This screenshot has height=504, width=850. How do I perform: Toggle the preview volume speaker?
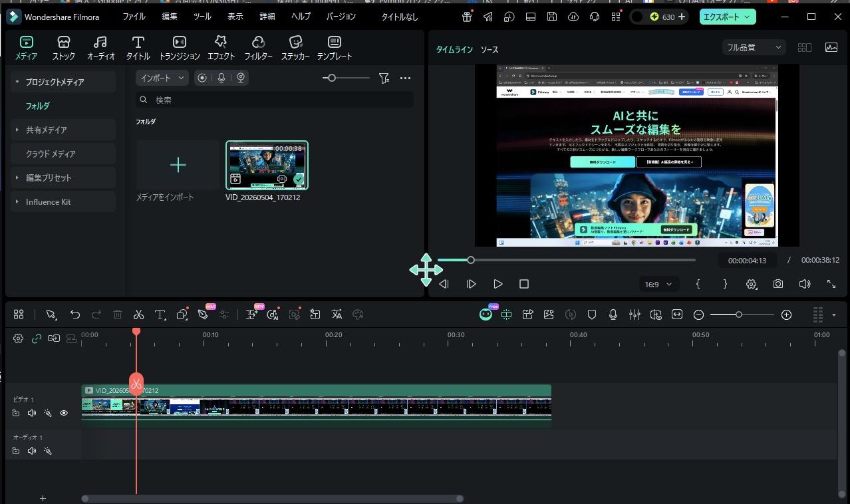point(805,284)
